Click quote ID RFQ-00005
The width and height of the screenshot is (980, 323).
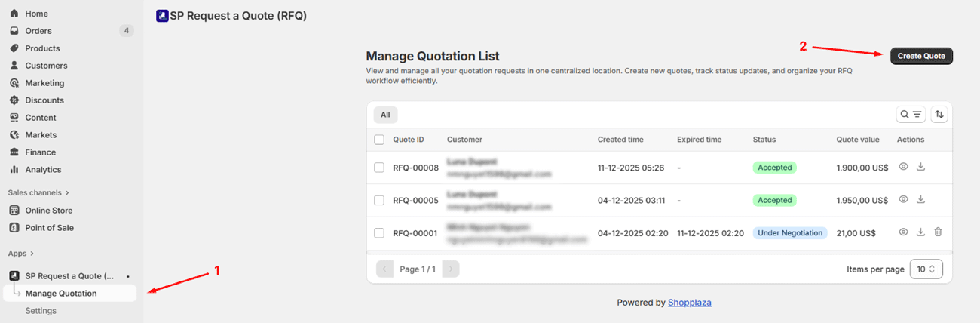click(415, 201)
